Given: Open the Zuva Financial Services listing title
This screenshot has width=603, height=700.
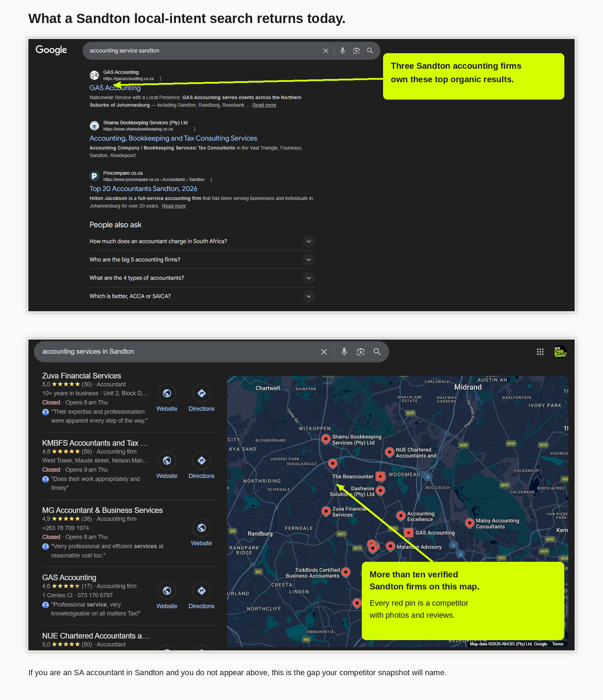Looking at the screenshot, I should click(x=82, y=376).
